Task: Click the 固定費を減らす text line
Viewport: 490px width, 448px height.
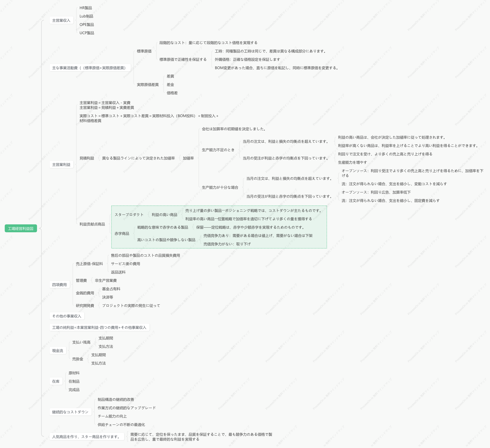Action: point(390,200)
